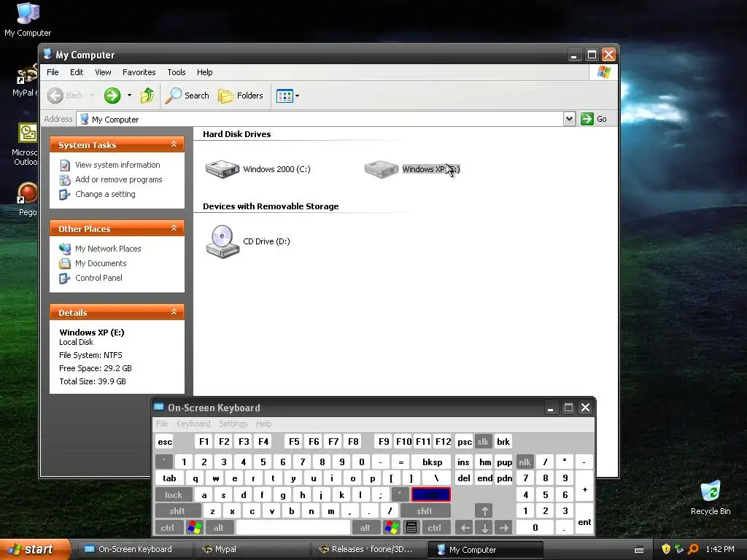747x560 pixels.
Task: Toggle the slk Scroll Lock key
Action: pos(483,442)
